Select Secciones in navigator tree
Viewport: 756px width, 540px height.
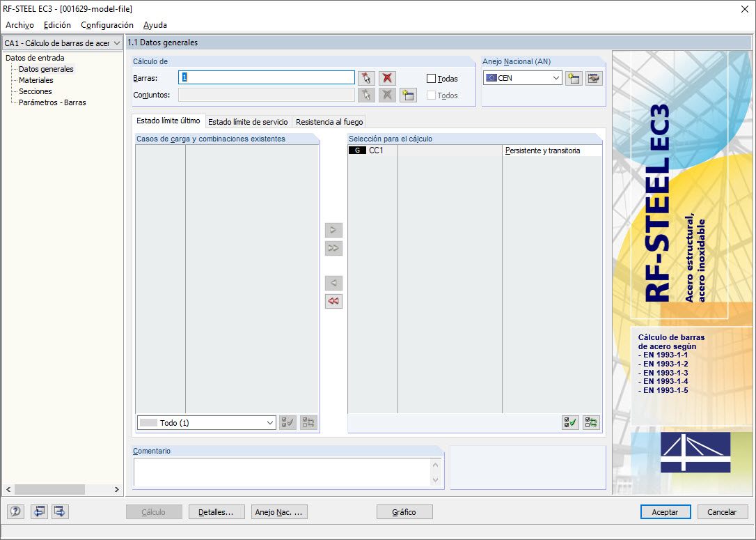click(x=36, y=91)
